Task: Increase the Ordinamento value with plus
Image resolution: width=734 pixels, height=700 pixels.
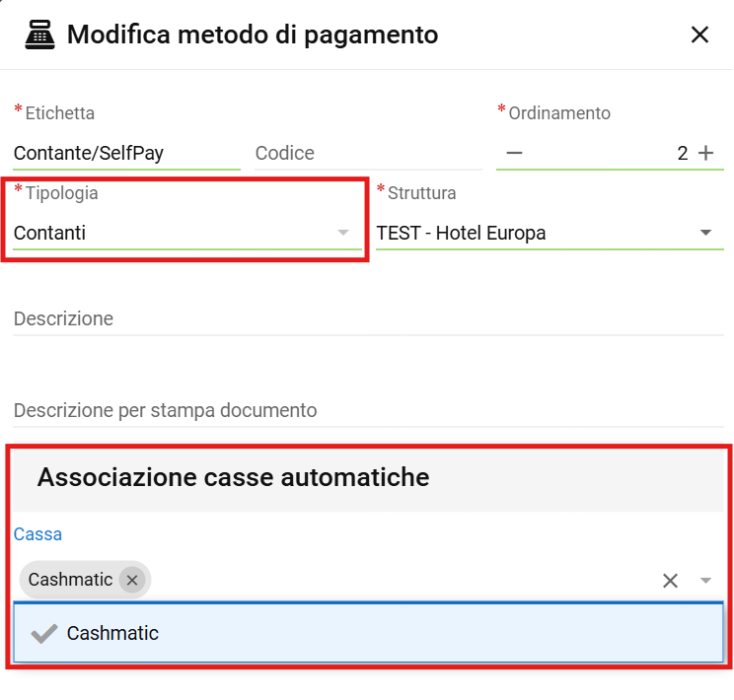Action: pos(705,153)
